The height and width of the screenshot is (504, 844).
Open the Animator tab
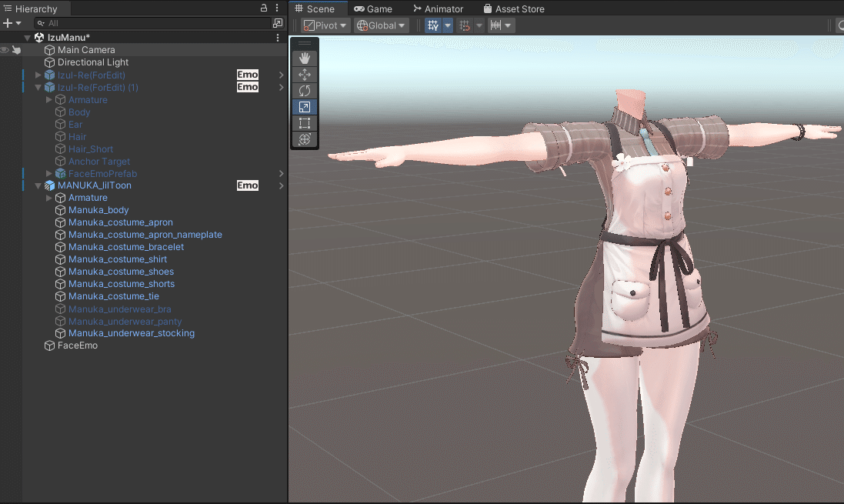pyautogui.click(x=439, y=8)
